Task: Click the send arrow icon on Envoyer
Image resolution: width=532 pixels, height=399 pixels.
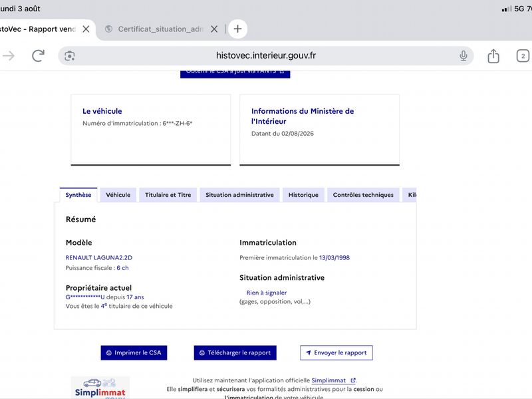Action: (x=309, y=353)
